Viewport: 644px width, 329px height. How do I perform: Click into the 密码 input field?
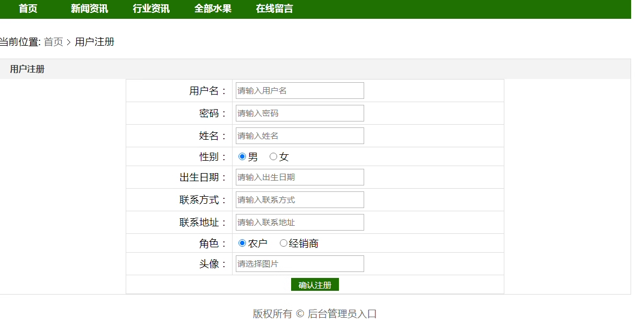300,113
